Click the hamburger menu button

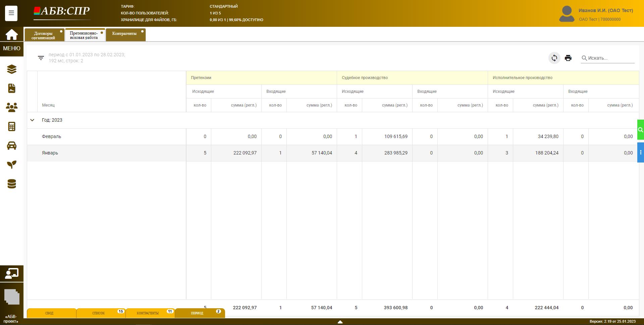11,13
